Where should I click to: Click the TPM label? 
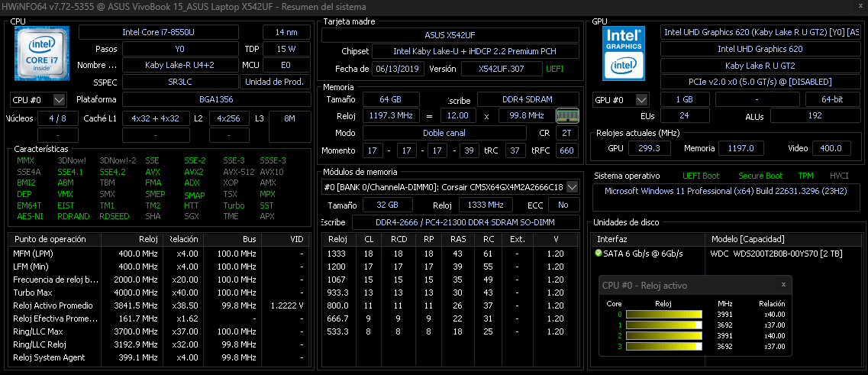pyautogui.click(x=805, y=176)
